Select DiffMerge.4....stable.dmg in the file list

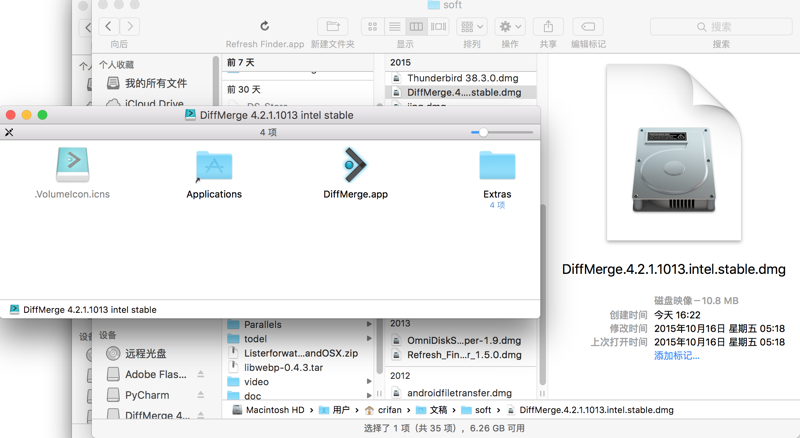tap(461, 92)
